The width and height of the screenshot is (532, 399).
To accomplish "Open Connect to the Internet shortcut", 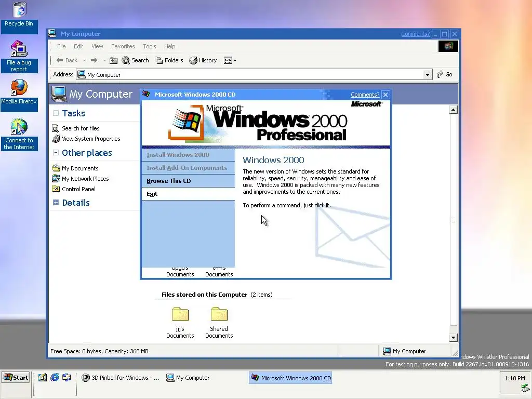I will tap(19, 135).
